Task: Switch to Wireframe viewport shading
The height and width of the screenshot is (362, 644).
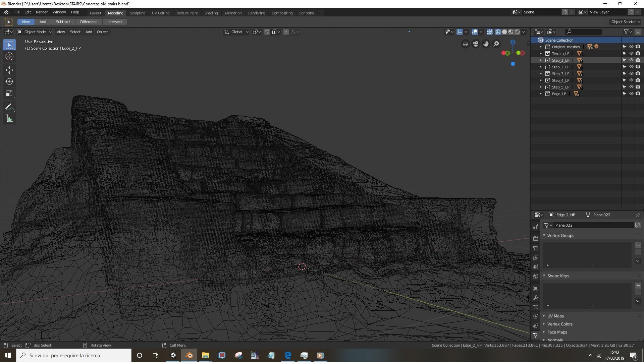Action: point(498,32)
